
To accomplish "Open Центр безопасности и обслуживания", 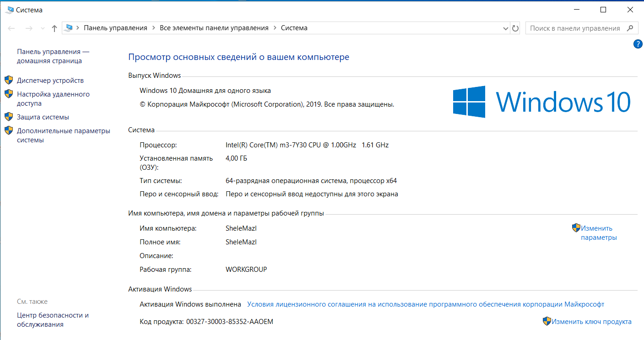I will pos(53,320).
